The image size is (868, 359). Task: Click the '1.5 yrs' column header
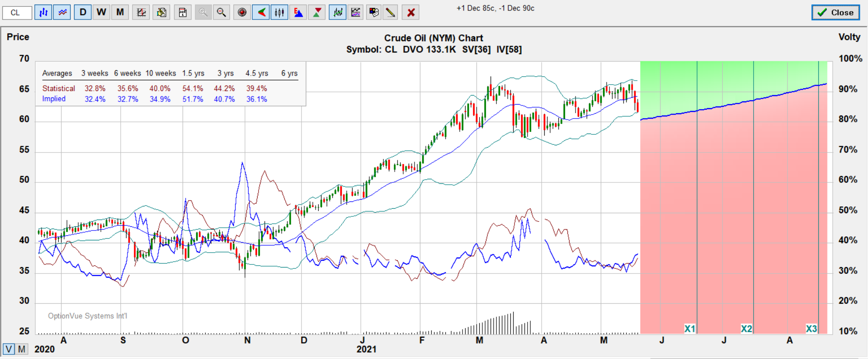193,73
